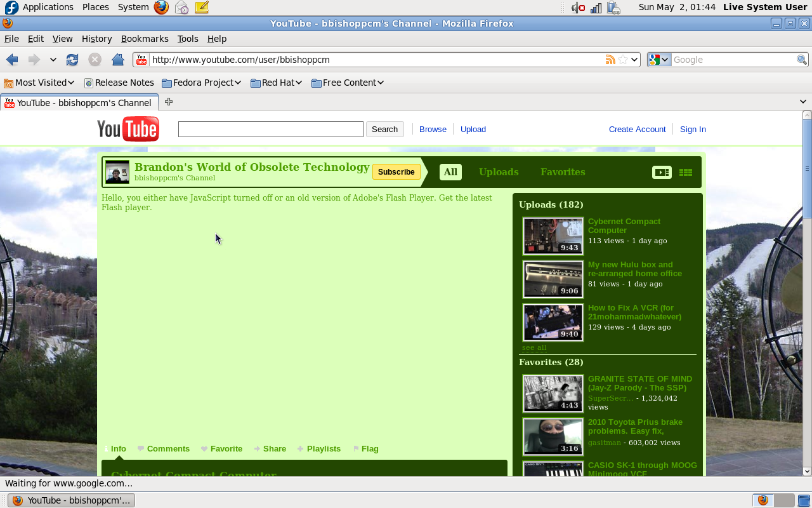Open the list-all-tabs dropdown arrow

pos(803,102)
